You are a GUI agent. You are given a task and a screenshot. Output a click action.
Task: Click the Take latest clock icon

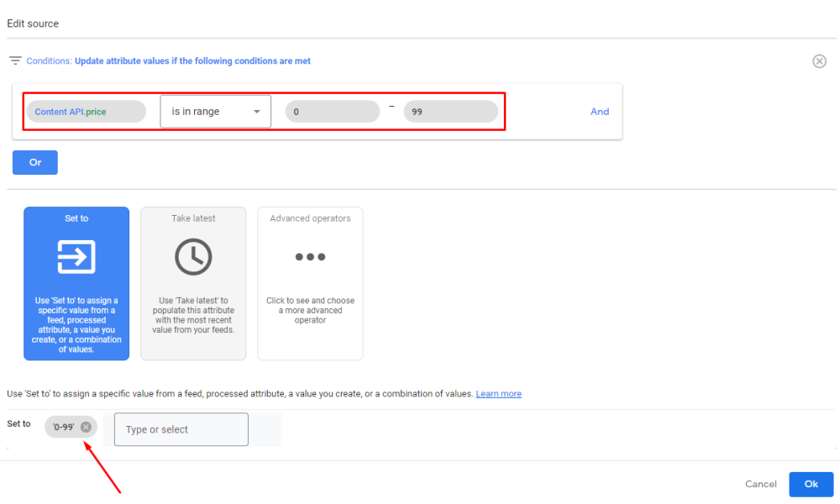(193, 257)
